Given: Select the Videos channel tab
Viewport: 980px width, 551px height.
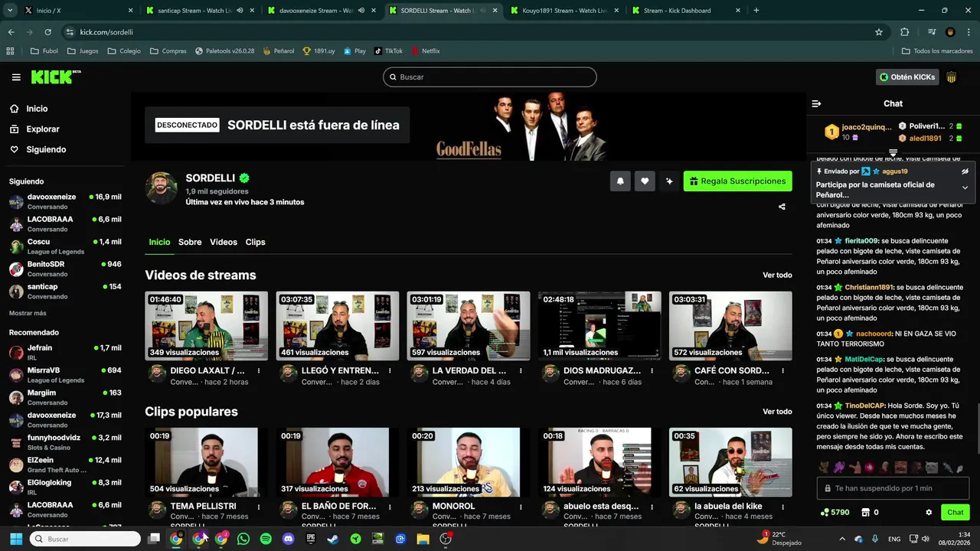Looking at the screenshot, I should (x=224, y=242).
